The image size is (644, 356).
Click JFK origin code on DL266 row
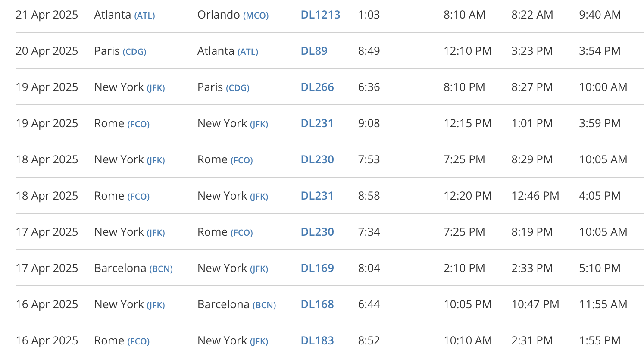(x=156, y=88)
